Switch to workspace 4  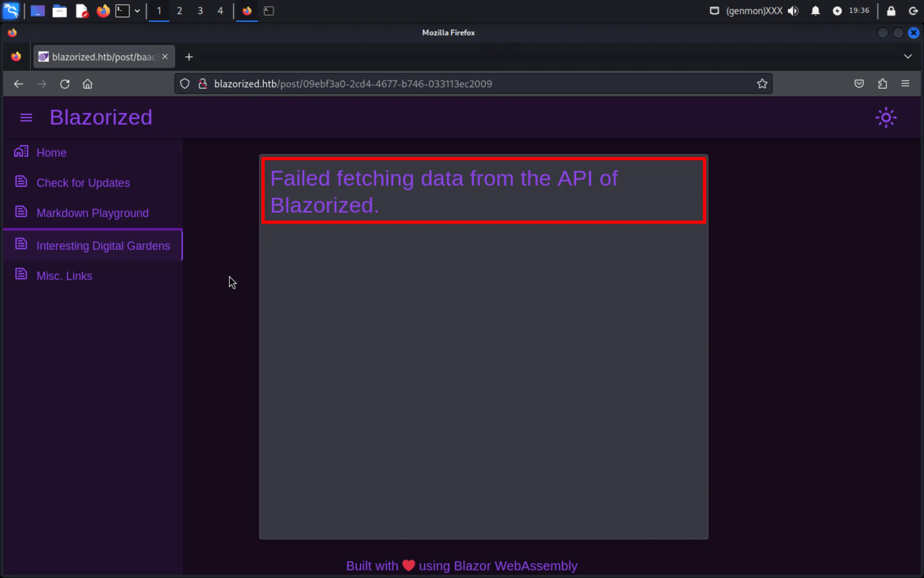(220, 11)
